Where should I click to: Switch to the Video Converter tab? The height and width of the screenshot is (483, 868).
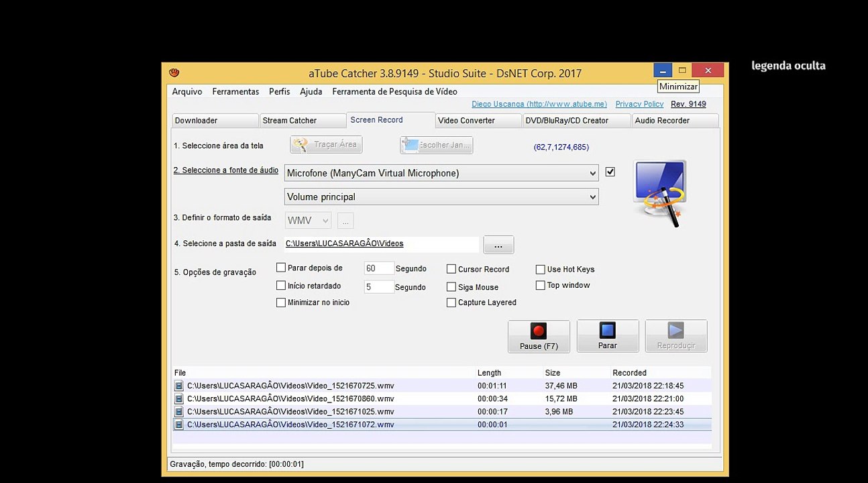[478, 121]
